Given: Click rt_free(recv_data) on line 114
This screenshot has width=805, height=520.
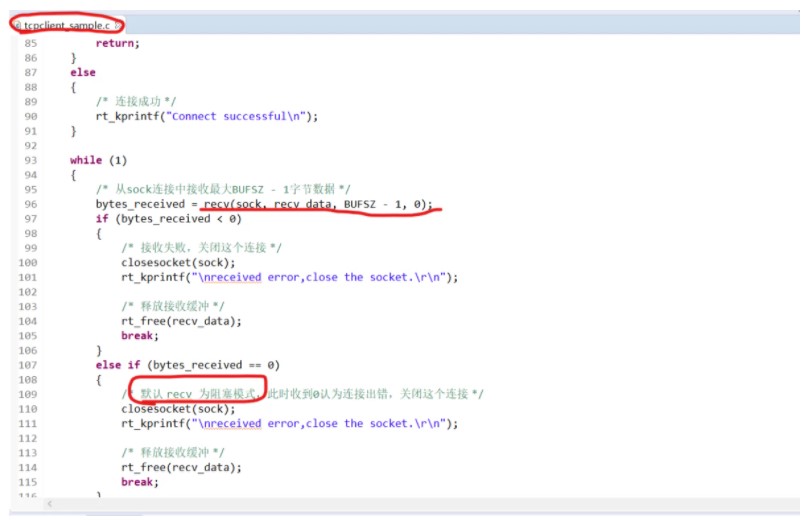Looking at the screenshot, I should (x=181, y=468).
